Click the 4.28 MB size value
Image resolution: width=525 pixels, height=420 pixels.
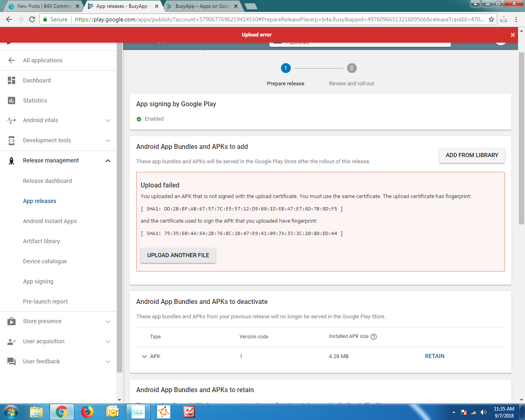pyautogui.click(x=339, y=356)
